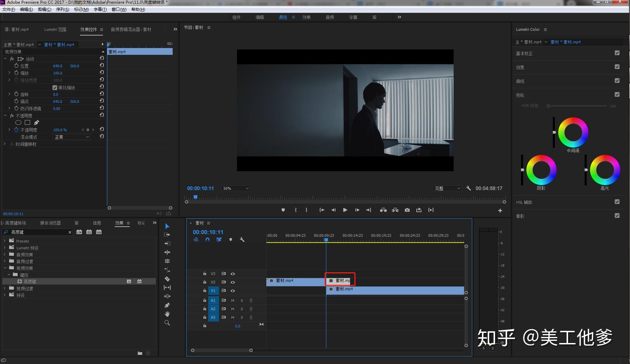
Task: Select the Pen tool in the timeline toolbar
Action: [x=167, y=305]
